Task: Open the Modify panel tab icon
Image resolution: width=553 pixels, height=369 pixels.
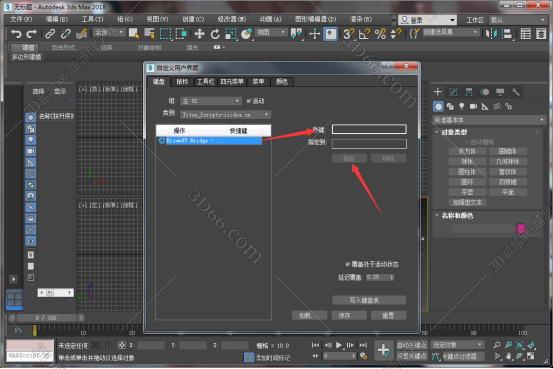Action: 453,92
